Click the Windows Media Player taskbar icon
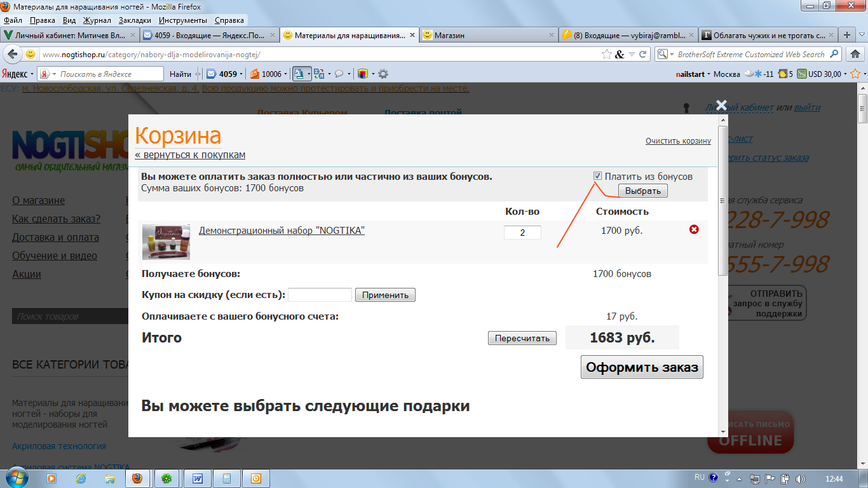Screen dimensions: 868x488 coord(51,478)
